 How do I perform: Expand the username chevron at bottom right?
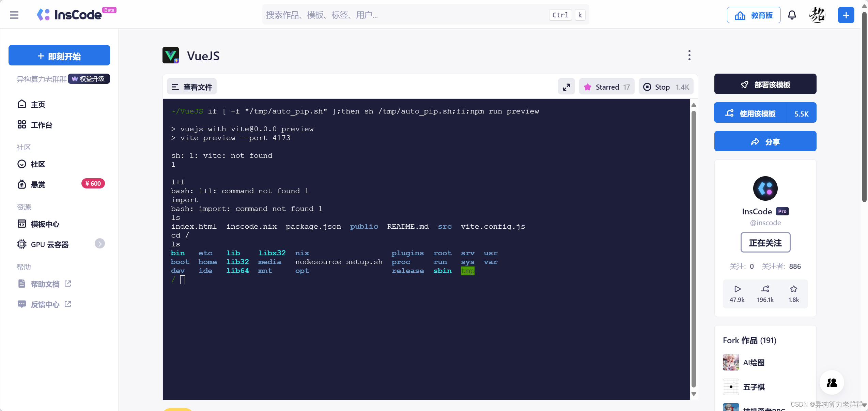click(864, 406)
